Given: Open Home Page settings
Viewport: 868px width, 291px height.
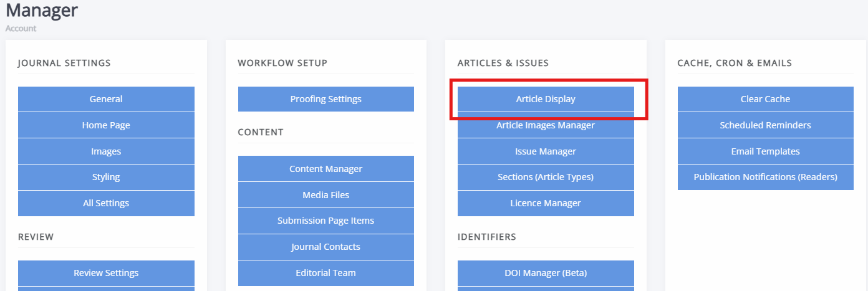Looking at the screenshot, I should point(106,125).
